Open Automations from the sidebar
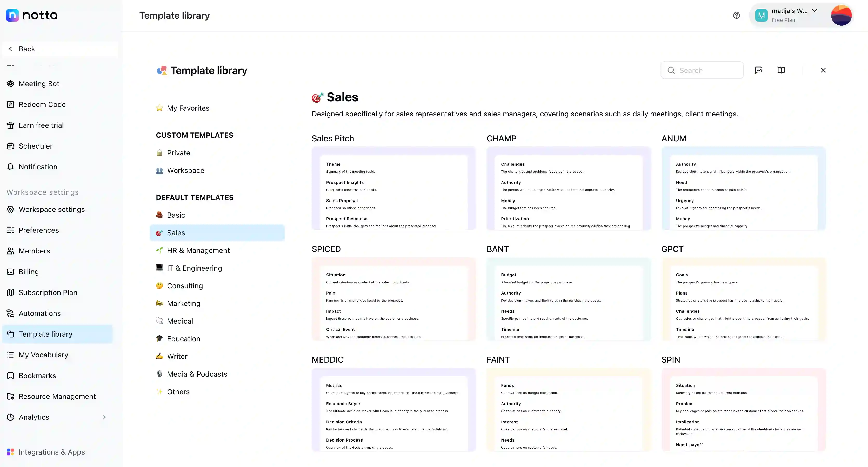The image size is (868, 467). click(39, 313)
